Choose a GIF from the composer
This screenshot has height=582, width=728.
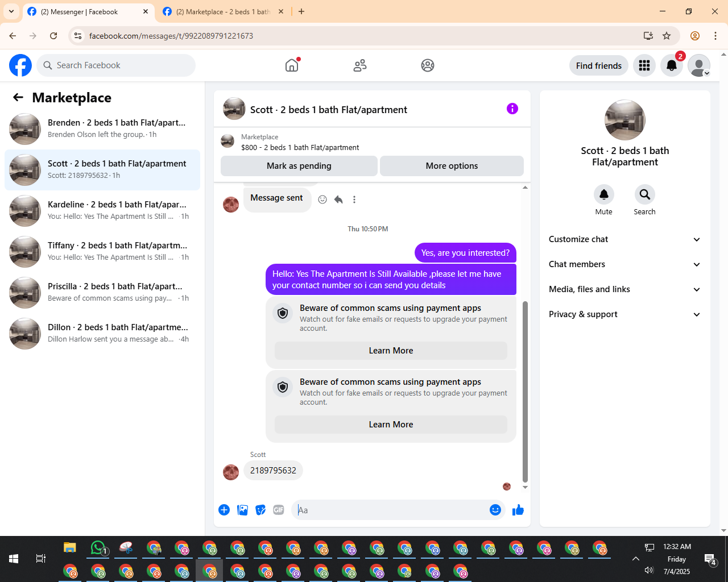279,510
